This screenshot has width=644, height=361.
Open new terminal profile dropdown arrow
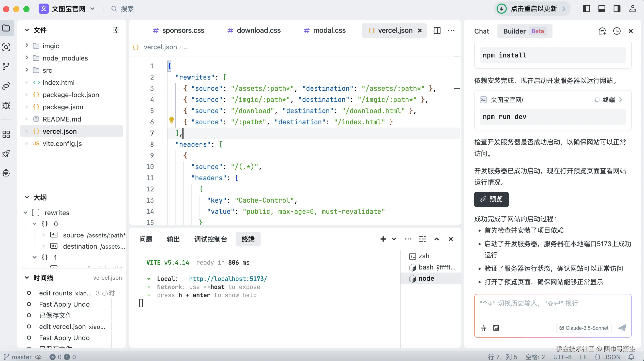pyautogui.click(x=394, y=239)
